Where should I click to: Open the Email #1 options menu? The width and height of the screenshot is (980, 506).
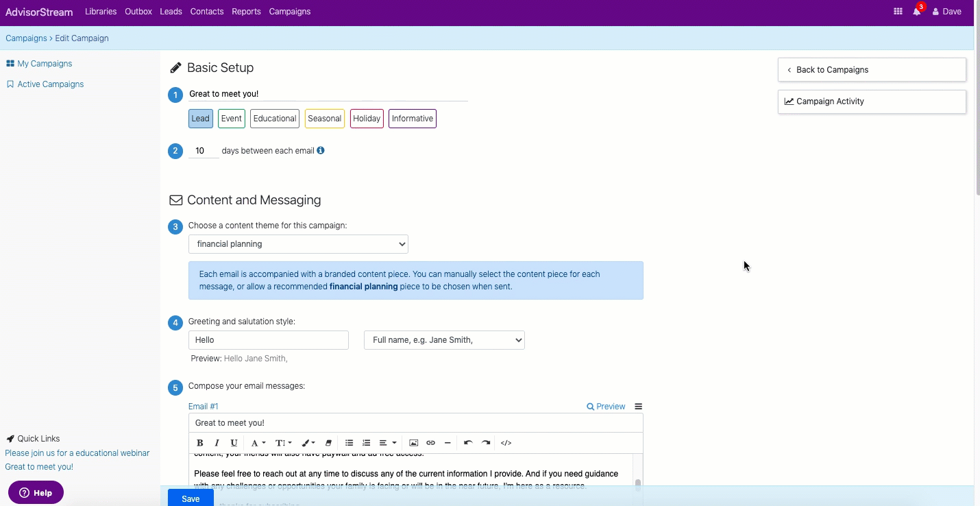click(638, 407)
